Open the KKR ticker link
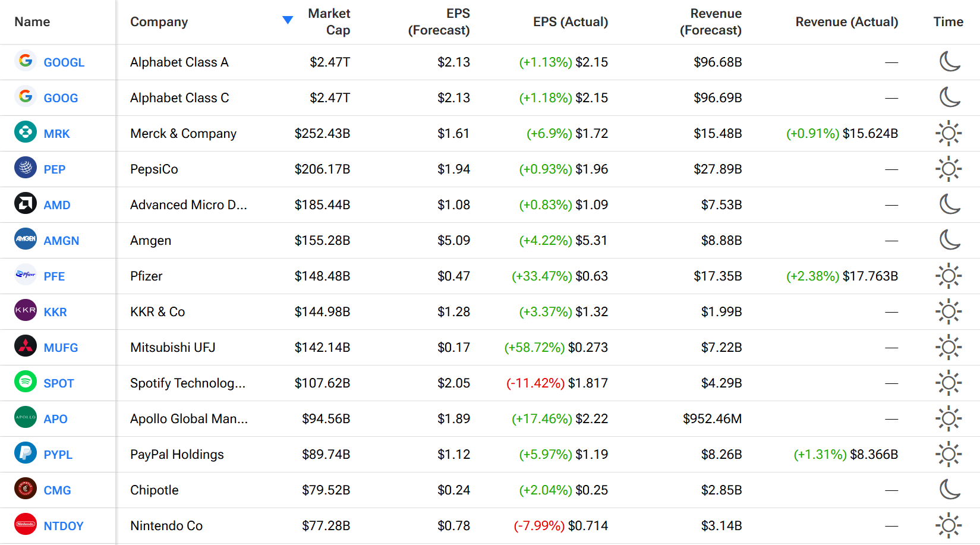The width and height of the screenshot is (980, 545). [x=55, y=312]
